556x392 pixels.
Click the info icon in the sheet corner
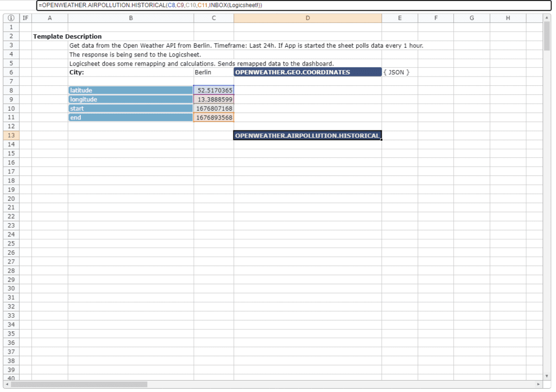(11, 18)
